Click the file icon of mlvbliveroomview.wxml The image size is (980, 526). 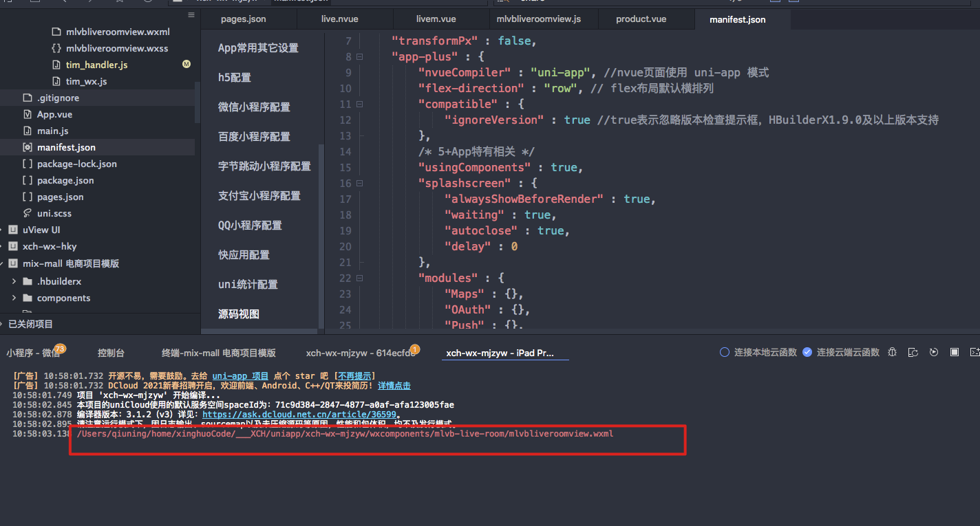tap(56, 32)
